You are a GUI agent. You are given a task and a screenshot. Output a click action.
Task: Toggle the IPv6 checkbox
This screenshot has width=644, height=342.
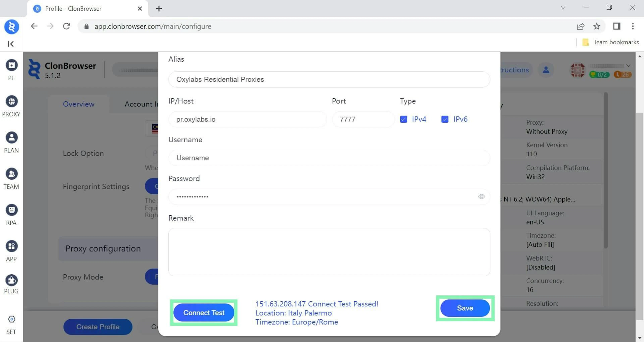click(445, 119)
